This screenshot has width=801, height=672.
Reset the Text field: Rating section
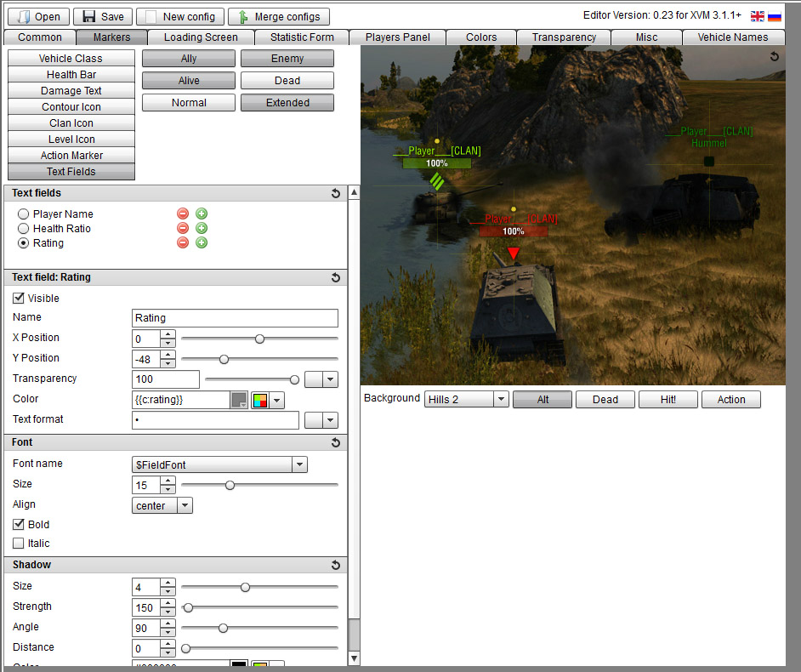[x=336, y=277]
